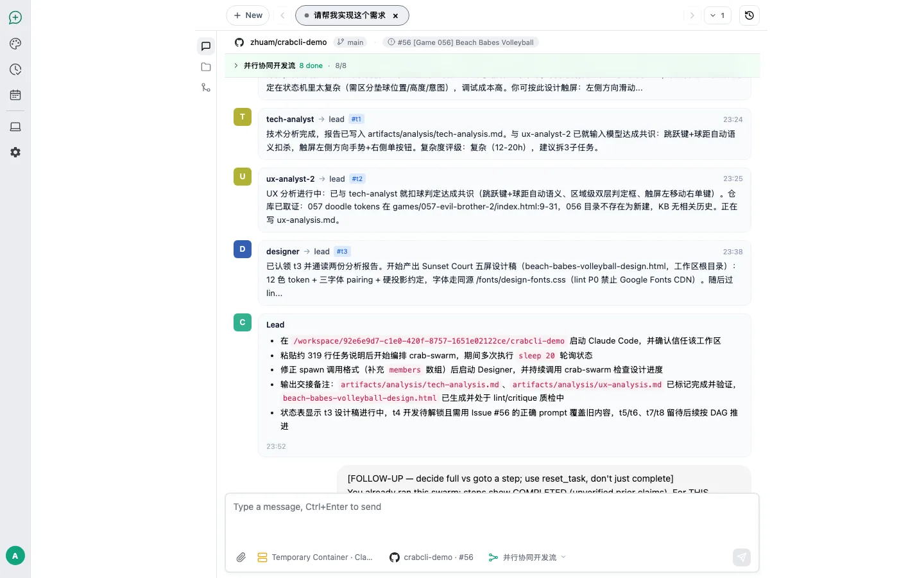Image resolution: width=924 pixels, height=578 pixels.
Task: Click the green user avatar A
Action: click(x=15, y=556)
